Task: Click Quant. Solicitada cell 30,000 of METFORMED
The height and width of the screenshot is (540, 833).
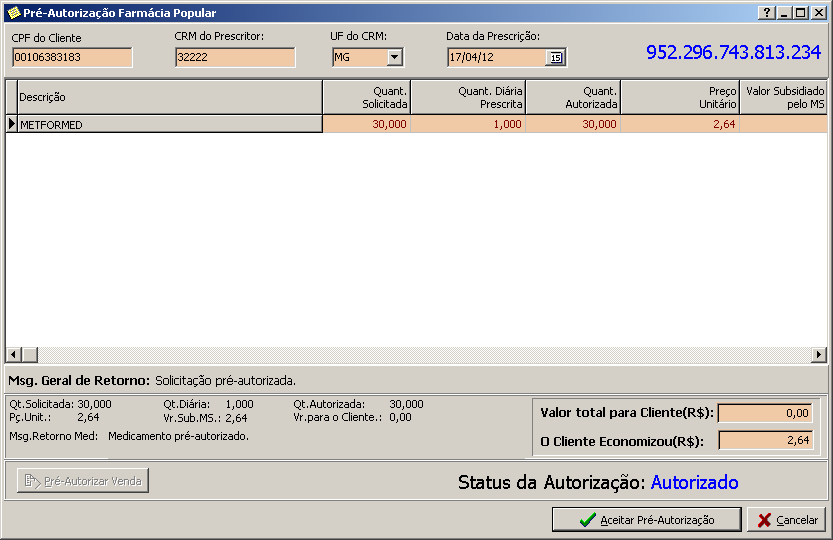Action: [367, 124]
